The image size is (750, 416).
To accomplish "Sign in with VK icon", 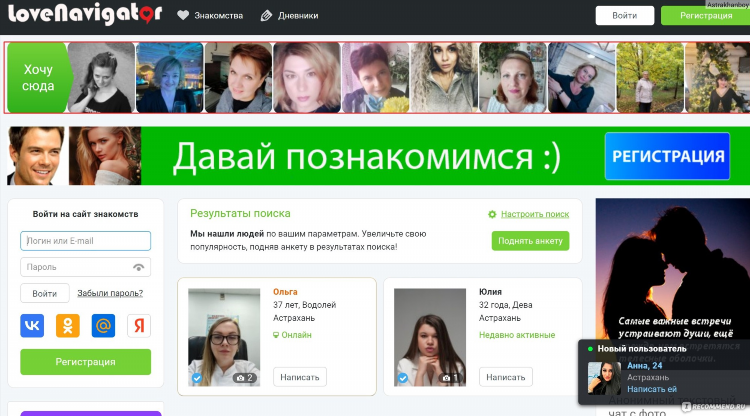I will tap(32, 326).
